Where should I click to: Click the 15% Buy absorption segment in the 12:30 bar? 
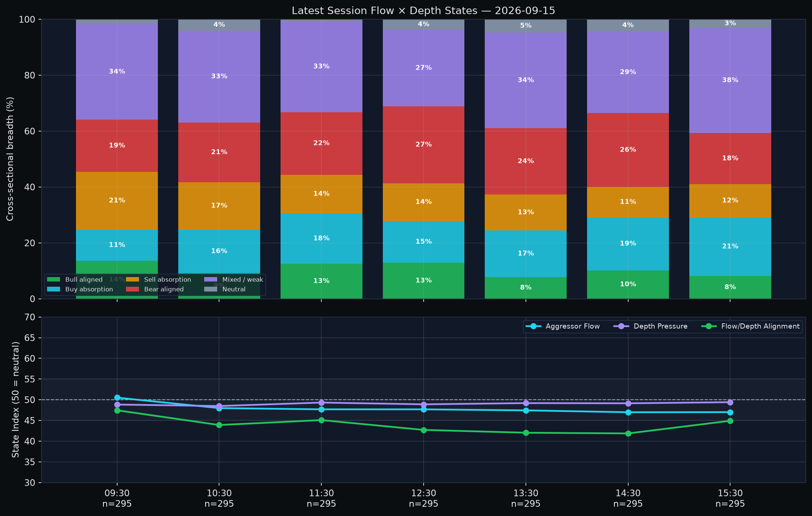click(424, 242)
